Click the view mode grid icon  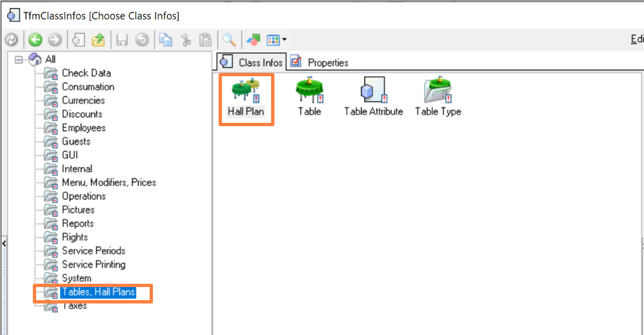tap(273, 40)
